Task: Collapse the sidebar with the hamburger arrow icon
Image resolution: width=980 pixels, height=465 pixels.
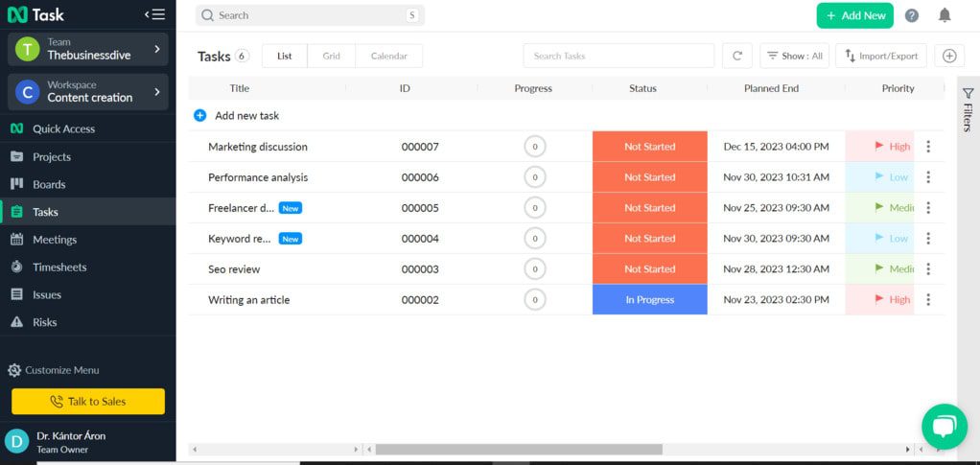Action: point(154,15)
